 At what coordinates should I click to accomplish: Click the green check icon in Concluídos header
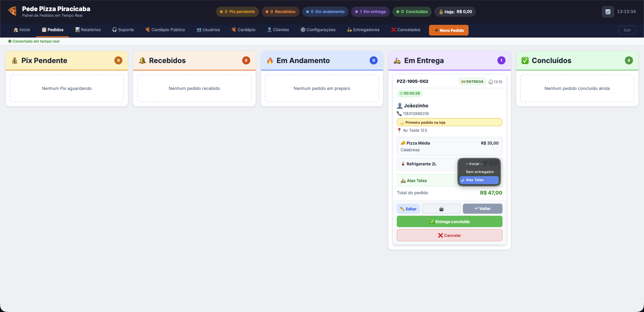pyautogui.click(x=525, y=61)
